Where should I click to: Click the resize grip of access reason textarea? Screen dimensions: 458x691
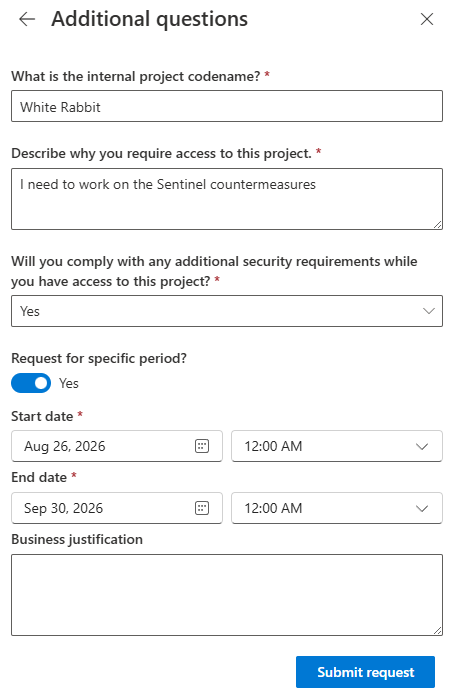(x=437, y=224)
